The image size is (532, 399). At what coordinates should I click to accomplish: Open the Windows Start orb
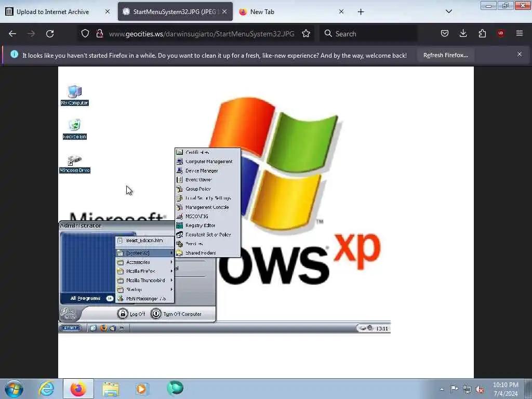pos(14,389)
